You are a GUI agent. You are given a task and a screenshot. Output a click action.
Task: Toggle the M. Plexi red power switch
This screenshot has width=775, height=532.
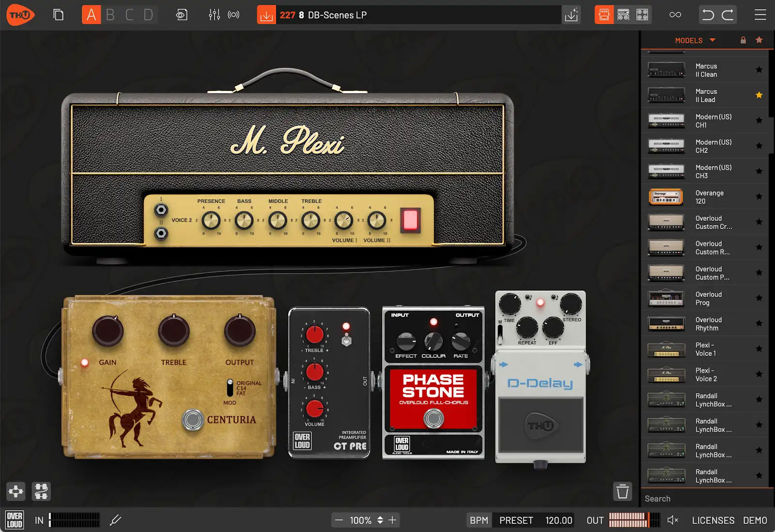pos(410,219)
